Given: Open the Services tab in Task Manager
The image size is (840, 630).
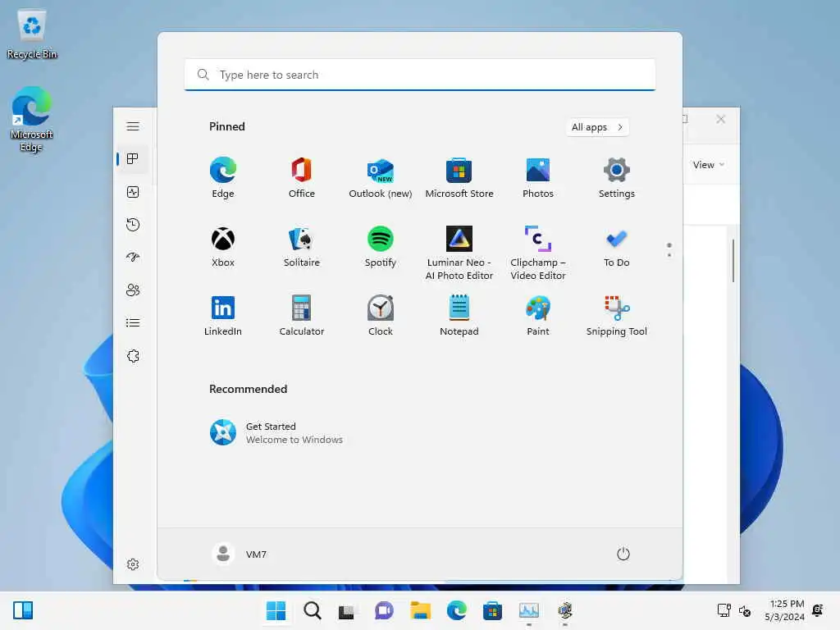Looking at the screenshot, I should tap(133, 356).
